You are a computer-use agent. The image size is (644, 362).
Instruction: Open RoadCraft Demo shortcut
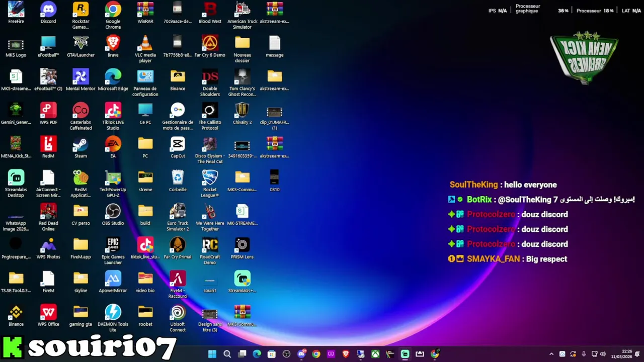point(210,251)
